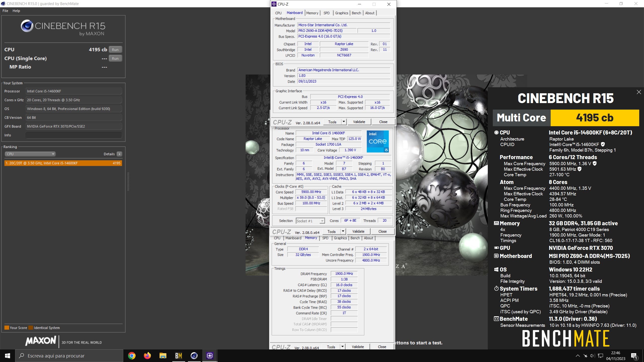644x362 pixels.
Task: Click the Cinebench R15 logo sphere
Action: (x=27, y=26)
